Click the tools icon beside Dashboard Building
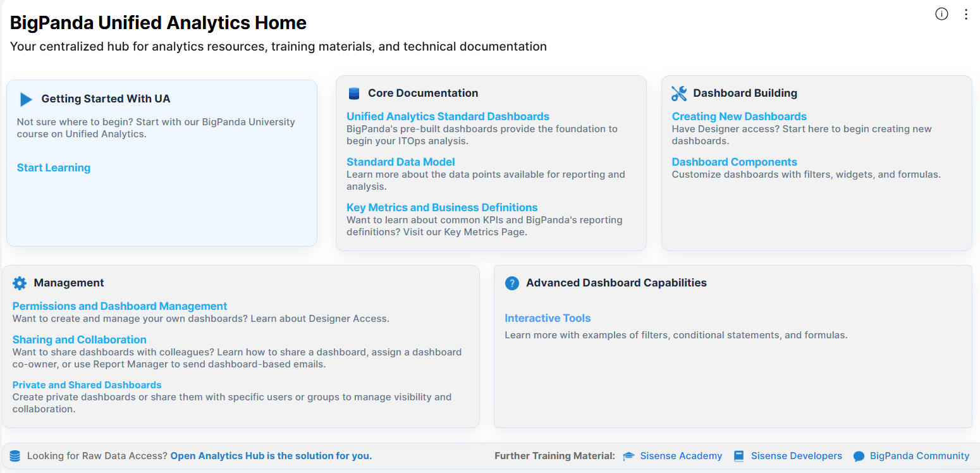Screen dimensions: 980x473 [678, 93]
